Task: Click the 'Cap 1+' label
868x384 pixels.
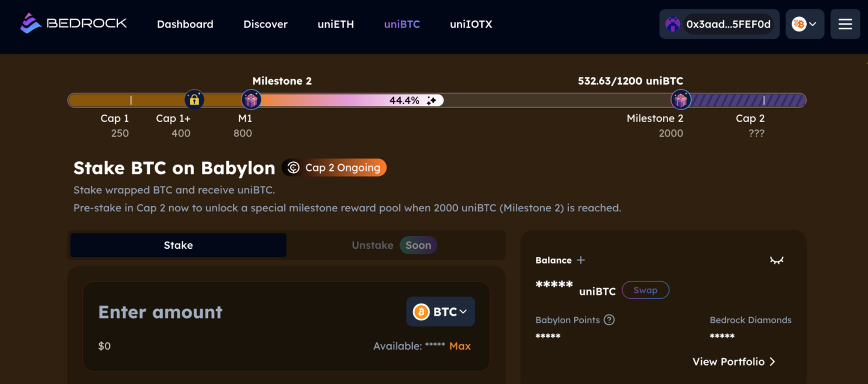Action: pos(173,118)
